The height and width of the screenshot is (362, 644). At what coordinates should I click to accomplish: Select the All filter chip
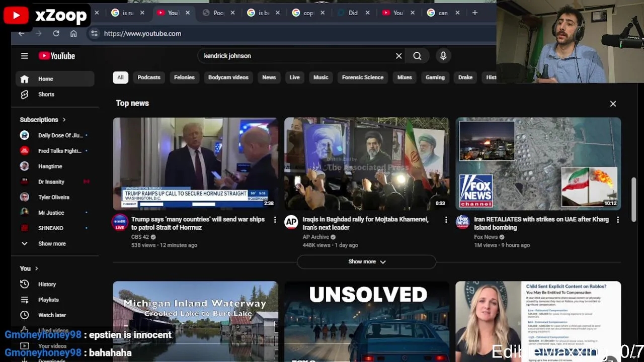tap(120, 77)
